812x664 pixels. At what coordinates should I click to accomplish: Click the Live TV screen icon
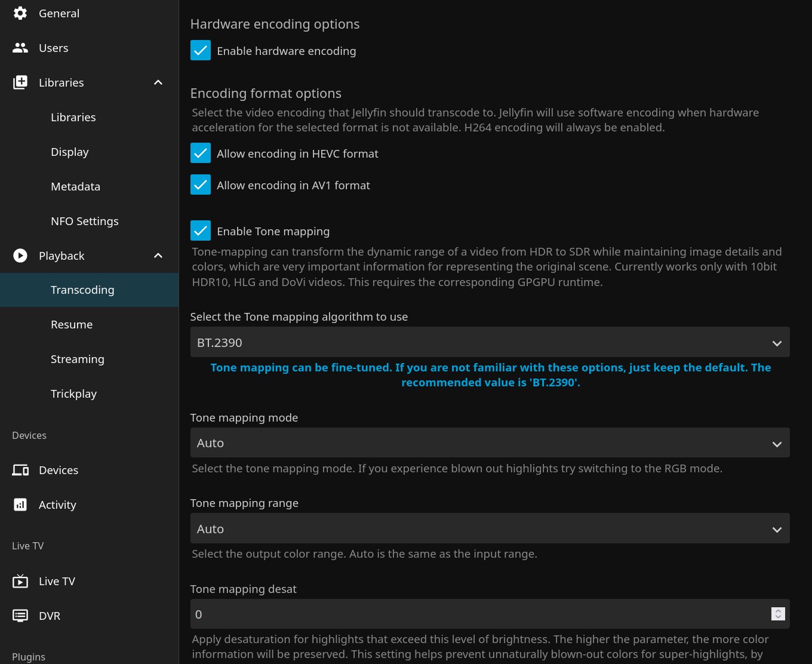click(x=20, y=581)
